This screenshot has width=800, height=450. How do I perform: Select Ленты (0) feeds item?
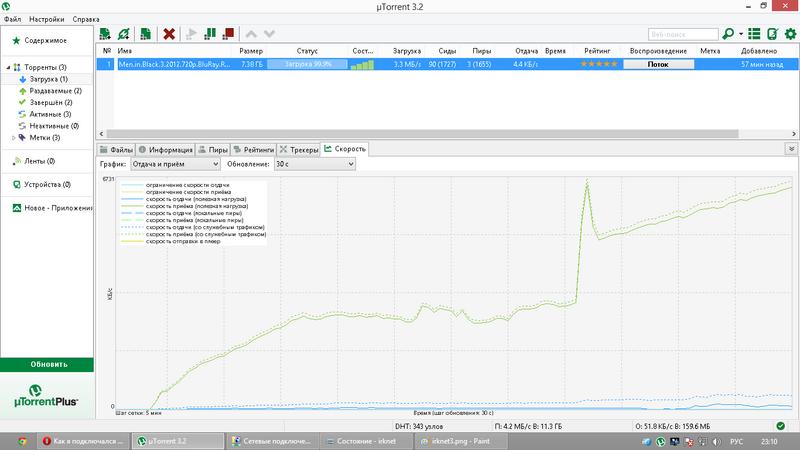(x=39, y=161)
